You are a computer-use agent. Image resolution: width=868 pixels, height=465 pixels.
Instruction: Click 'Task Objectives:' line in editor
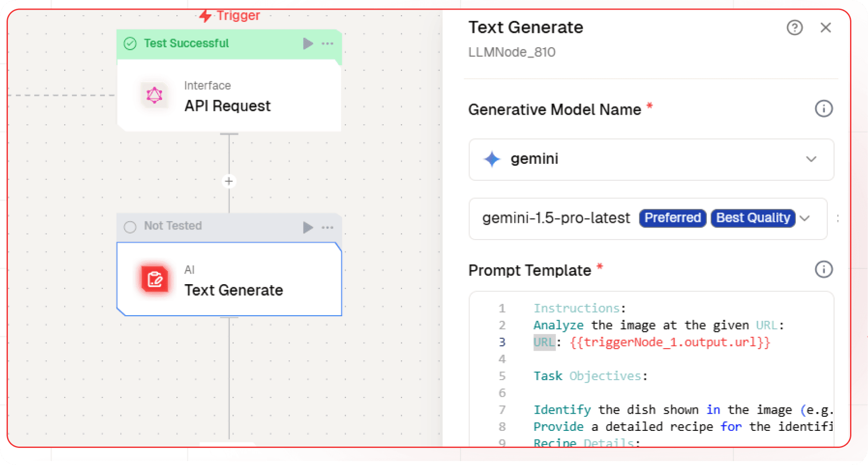coord(590,376)
